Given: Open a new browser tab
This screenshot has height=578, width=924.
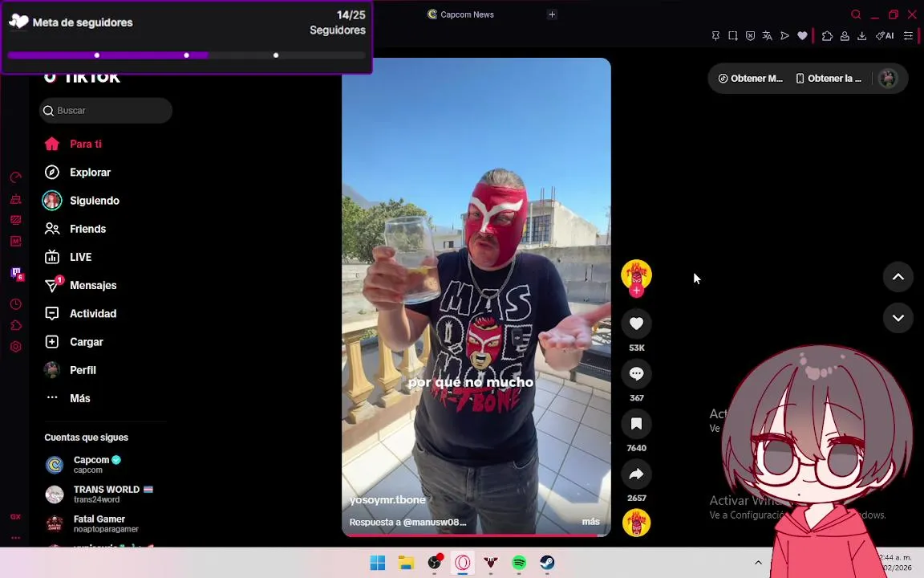Looking at the screenshot, I should tap(552, 14).
